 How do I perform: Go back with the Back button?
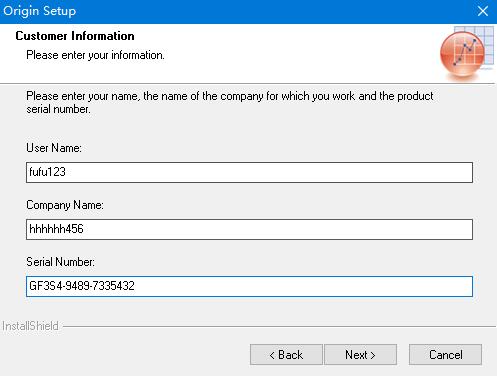(286, 355)
